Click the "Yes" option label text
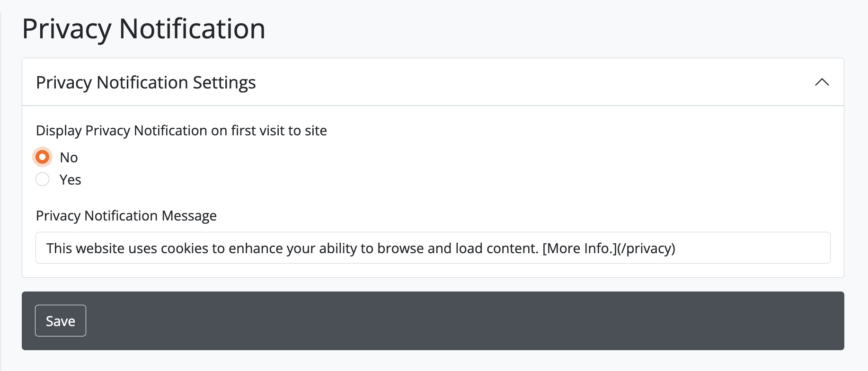 click(x=71, y=180)
